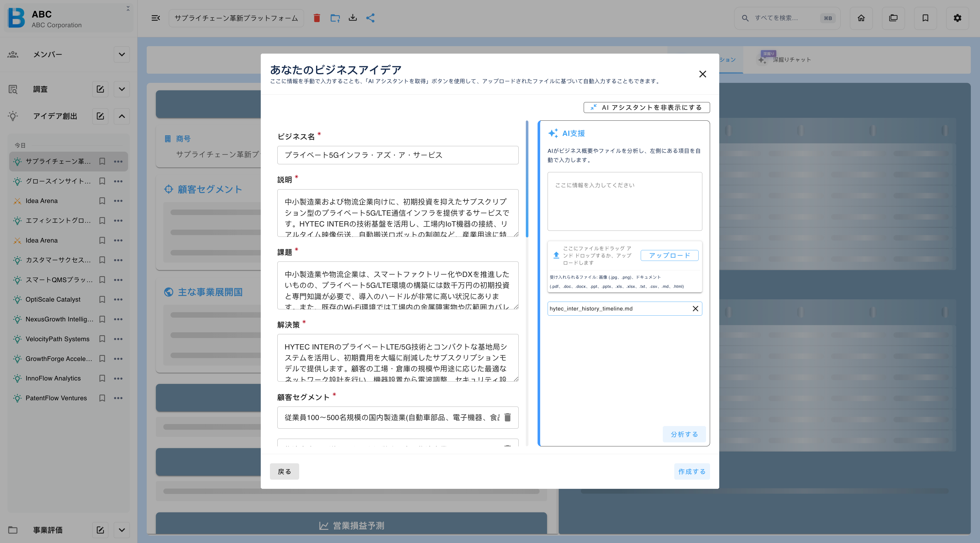Click the edit icon beside 事業評価
The width and height of the screenshot is (980, 543).
(x=100, y=530)
